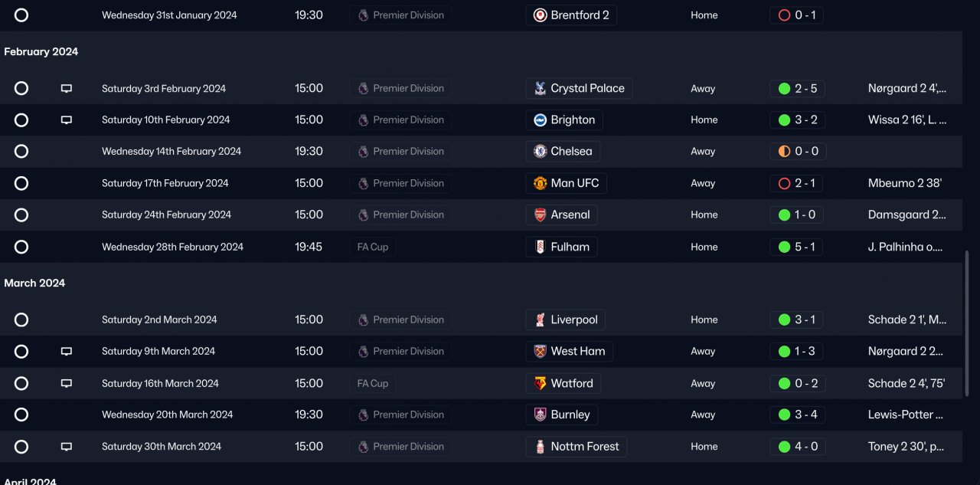The height and width of the screenshot is (485, 980).
Task: Select the circle for the Chelsea fixture row
Action: pyautogui.click(x=21, y=151)
